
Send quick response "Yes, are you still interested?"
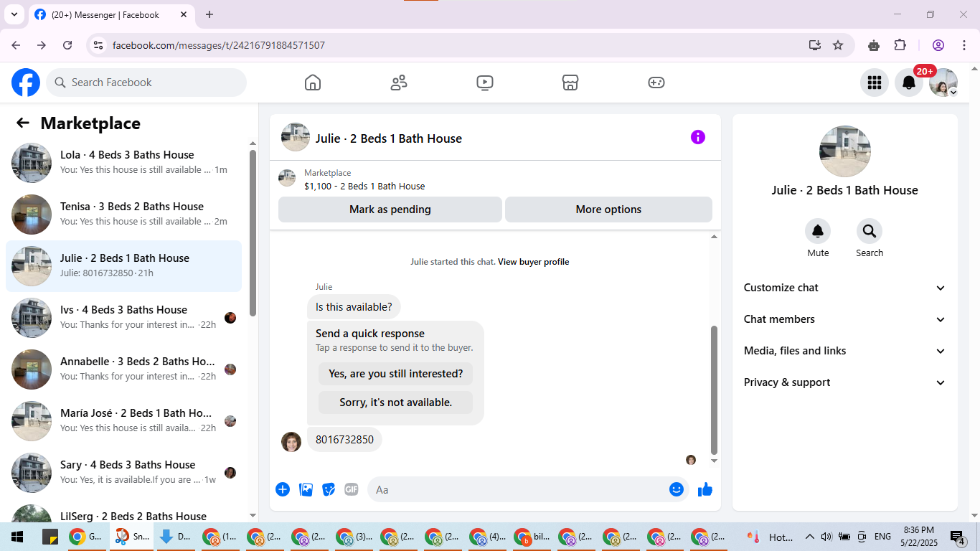[x=396, y=374]
